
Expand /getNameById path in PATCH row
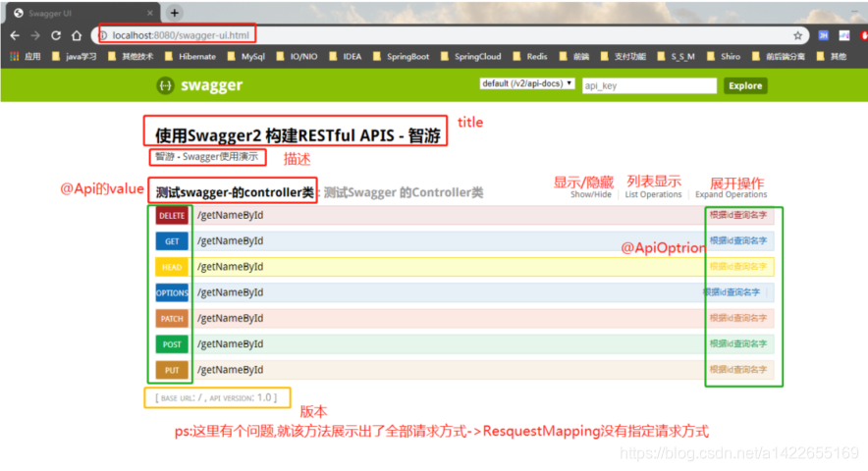[x=231, y=318]
